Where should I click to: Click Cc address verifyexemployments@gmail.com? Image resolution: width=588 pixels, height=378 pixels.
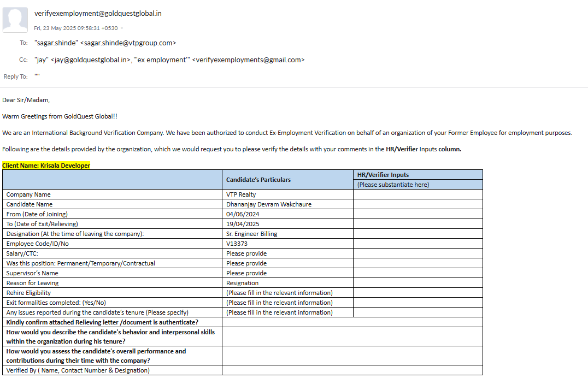248,60
